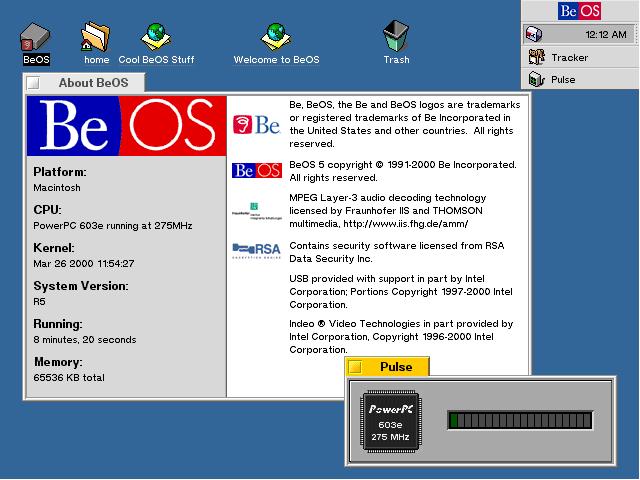Click the mail tray icon in Deskbar
640x480 pixels.
click(533, 34)
